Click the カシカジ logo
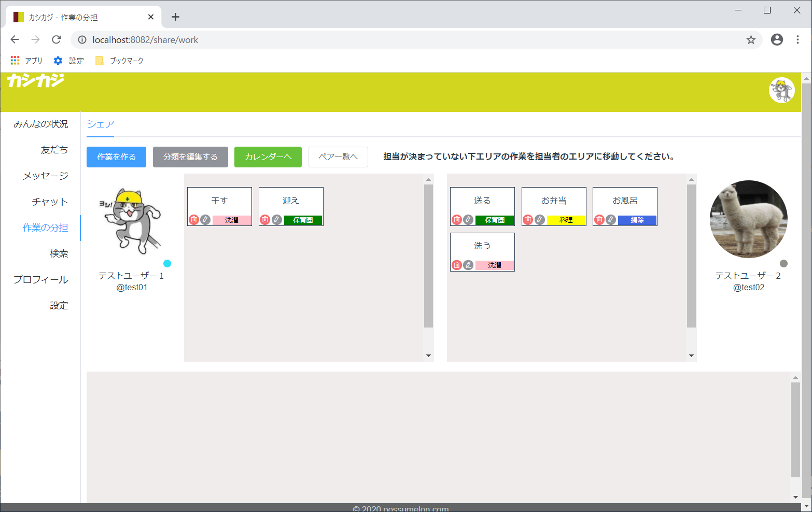 point(36,80)
